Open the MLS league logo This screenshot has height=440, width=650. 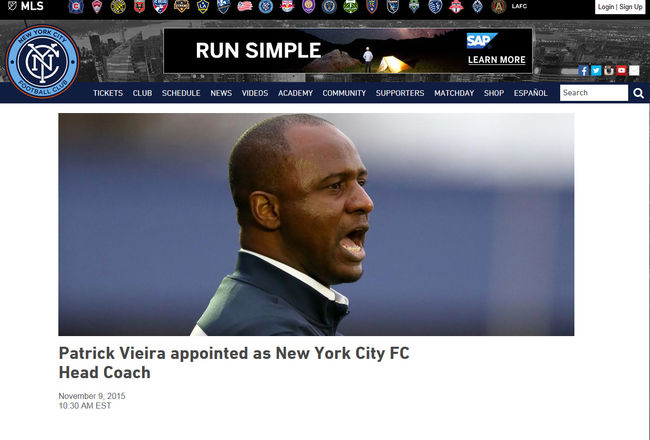(26, 6)
